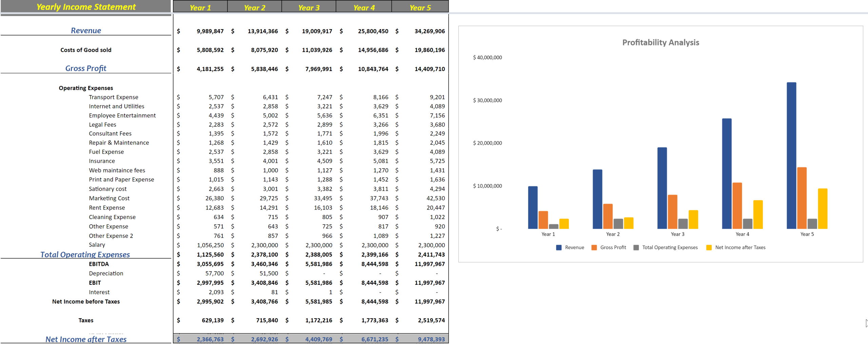The height and width of the screenshot is (344, 868).
Task: Select the EBITDA value for Year 1
Action: point(210,264)
